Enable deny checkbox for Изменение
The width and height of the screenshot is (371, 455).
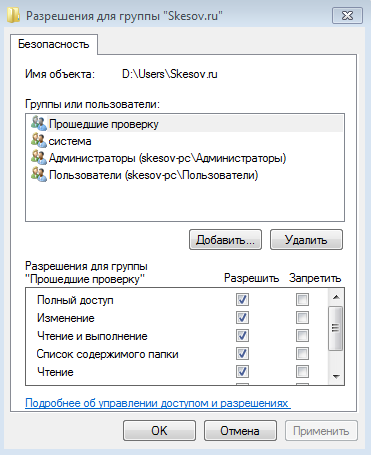click(302, 317)
